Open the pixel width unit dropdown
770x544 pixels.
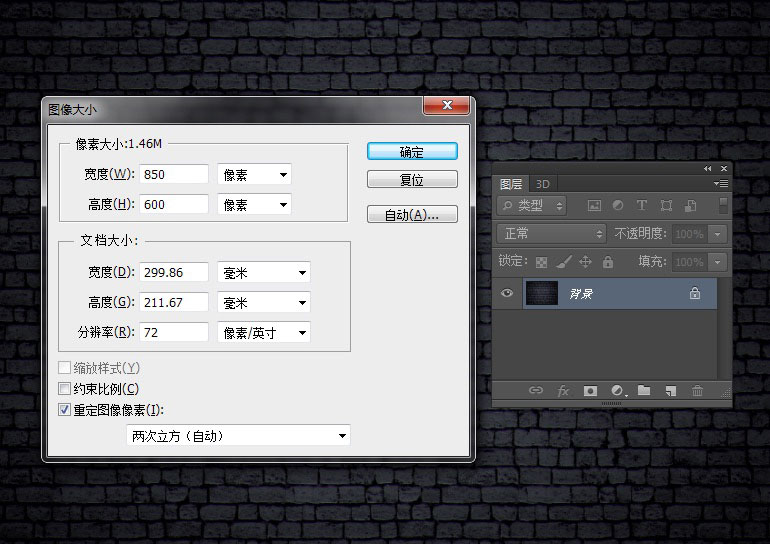coord(254,174)
